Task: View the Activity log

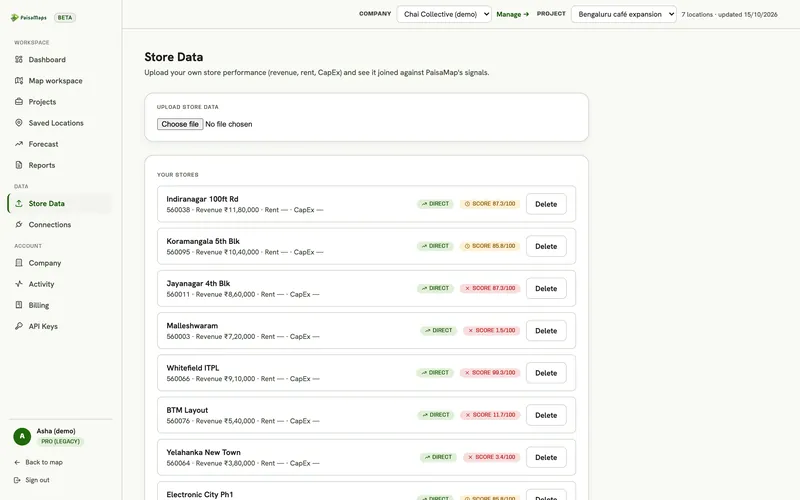Action: (60, 284)
